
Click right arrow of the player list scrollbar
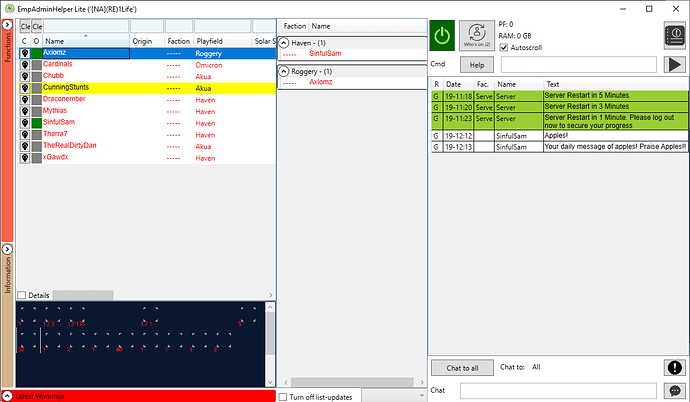[x=271, y=295]
